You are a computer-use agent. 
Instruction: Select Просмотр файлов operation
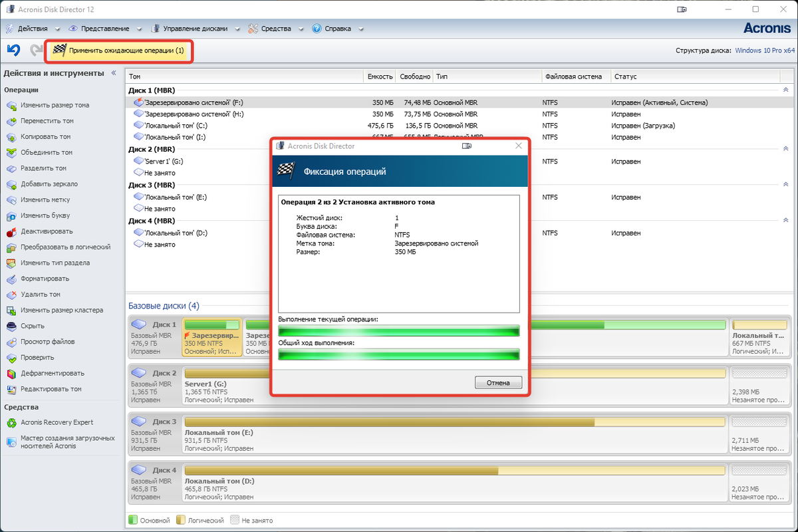[x=47, y=341]
